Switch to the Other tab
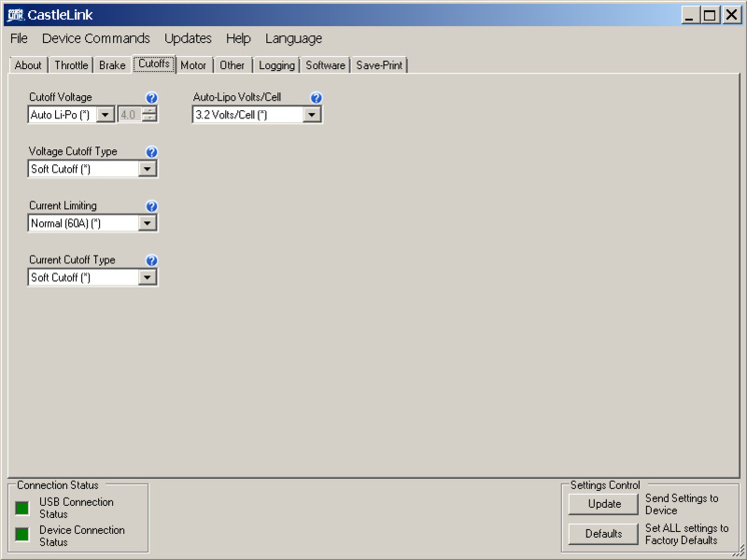Viewport: 747px width, 560px height. click(x=232, y=65)
